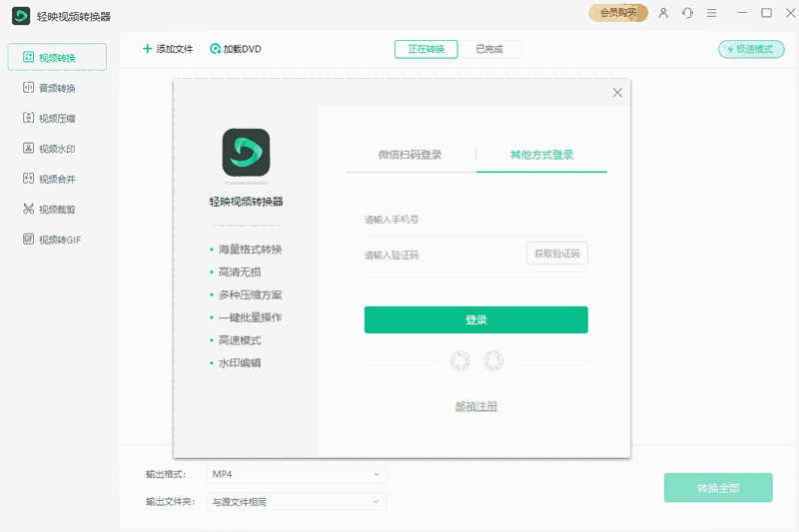This screenshot has height=532, width=799.
Task: Switch to the 正在转换 tab
Action: click(426, 49)
